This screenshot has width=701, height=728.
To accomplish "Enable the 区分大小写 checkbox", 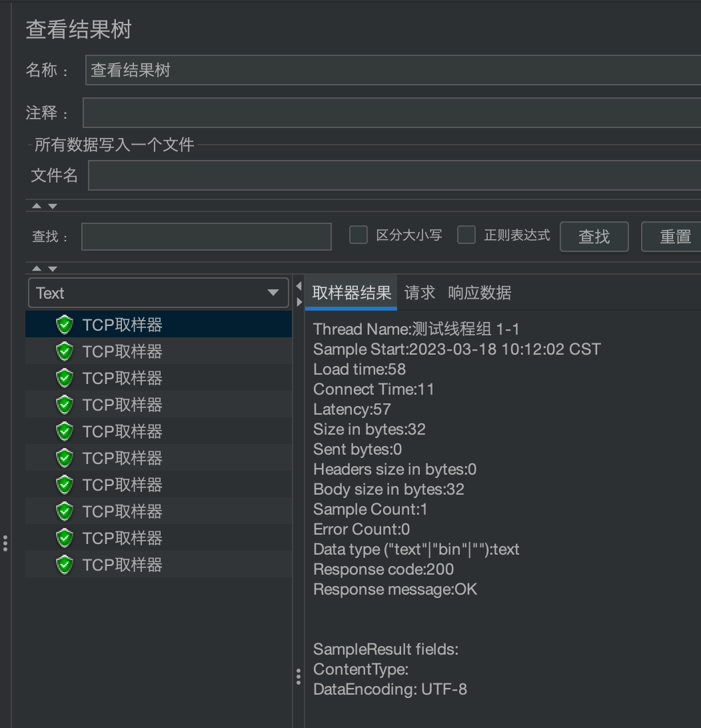I will coord(358,235).
